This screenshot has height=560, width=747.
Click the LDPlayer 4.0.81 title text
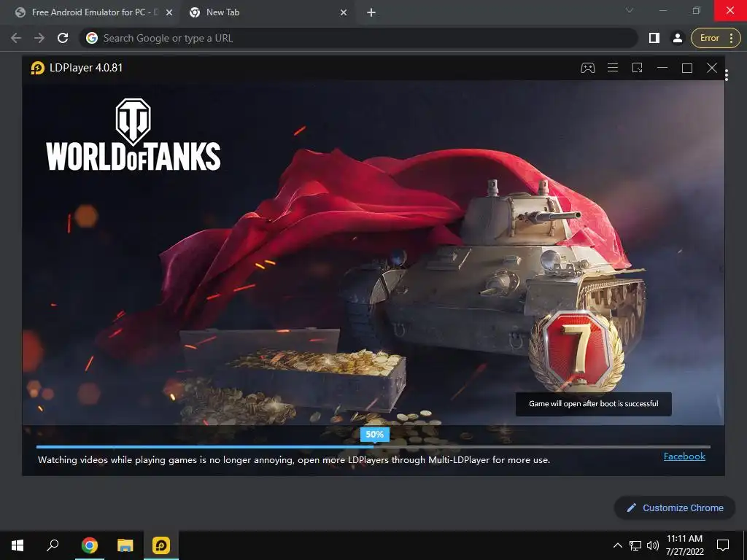(86, 68)
